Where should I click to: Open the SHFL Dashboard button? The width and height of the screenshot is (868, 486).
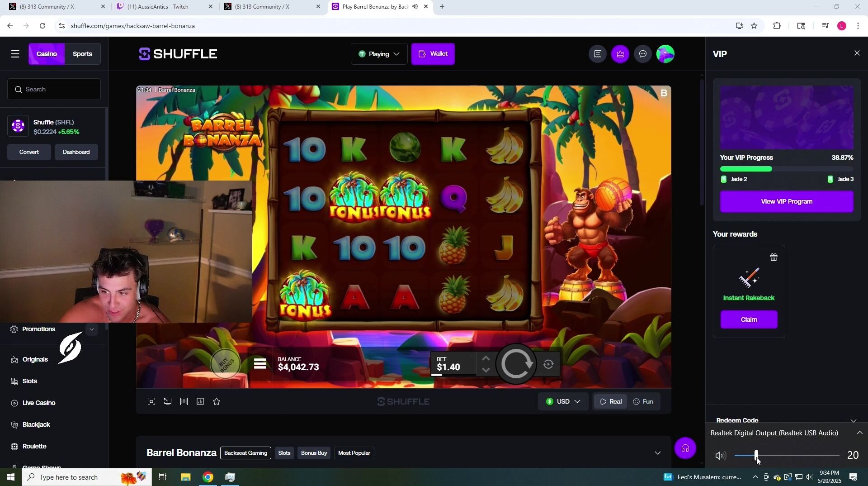pos(76,152)
